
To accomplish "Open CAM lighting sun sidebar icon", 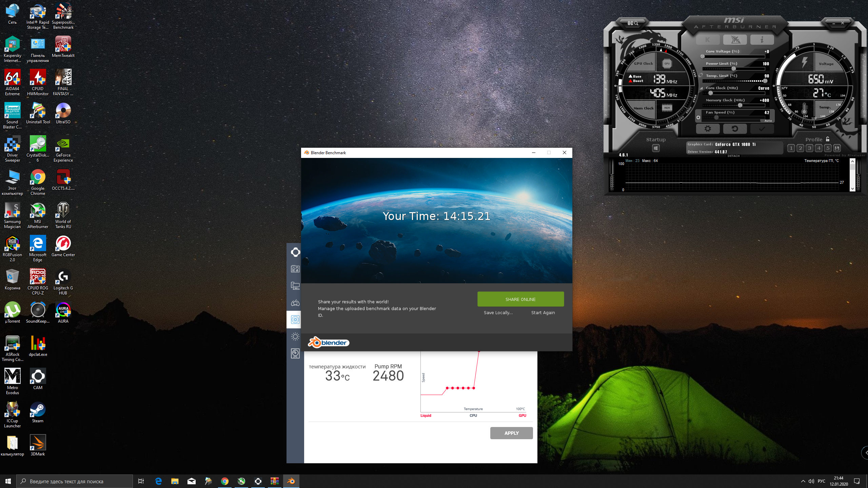I will 295,337.
